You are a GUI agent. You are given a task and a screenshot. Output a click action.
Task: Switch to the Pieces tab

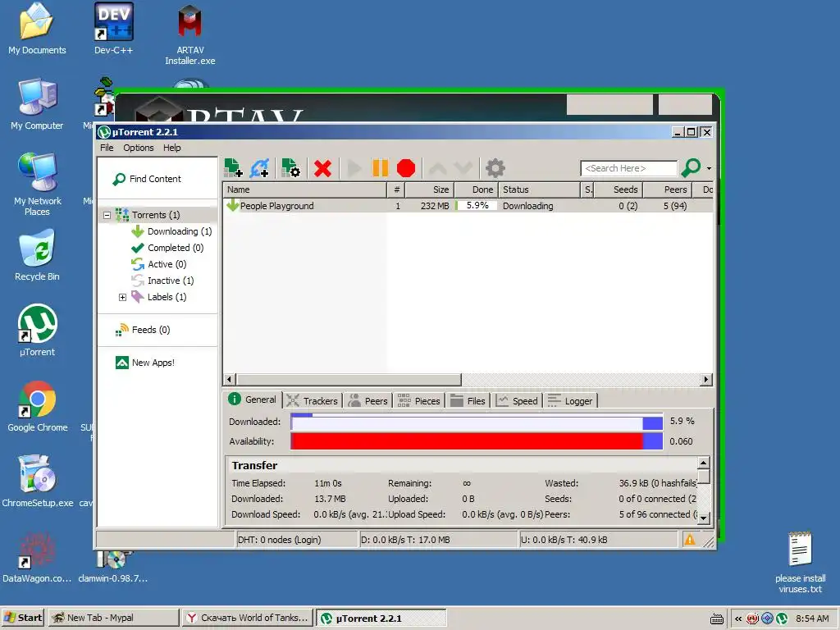(x=419, y=400)
